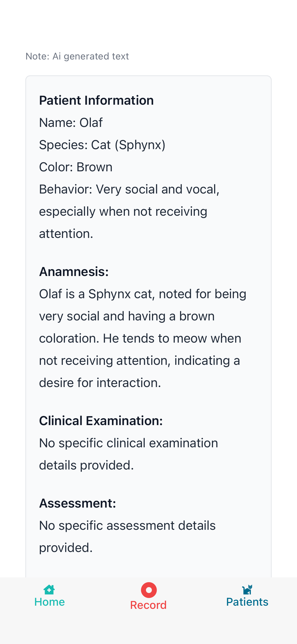The height and width of the screenshot is (644, 297).
Task: Select the Name: Olaf line
Action: pos(71,123)
